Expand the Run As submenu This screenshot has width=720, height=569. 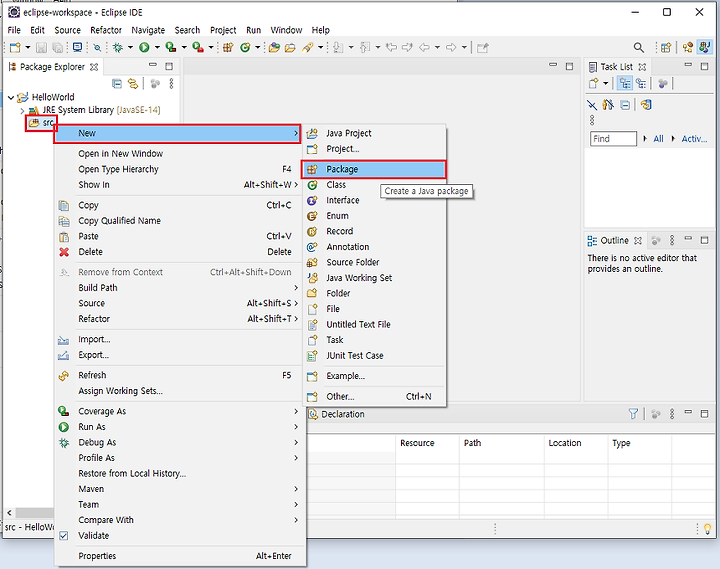point(180,427)
